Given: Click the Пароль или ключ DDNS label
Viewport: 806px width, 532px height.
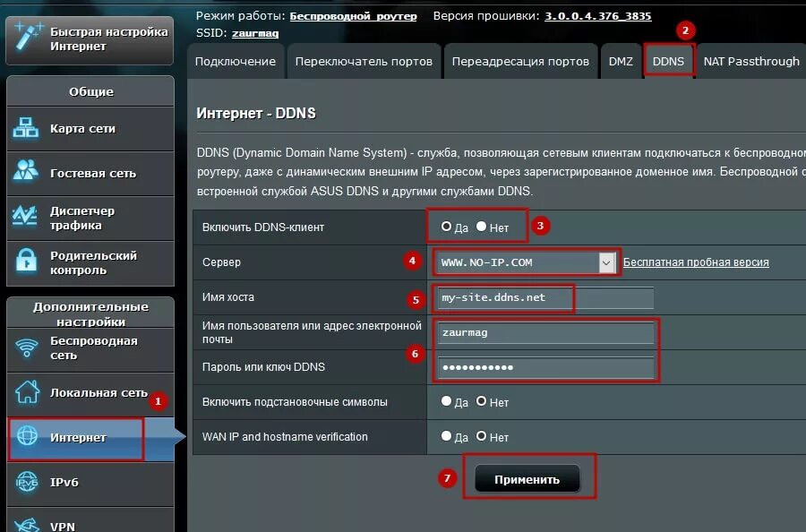Looking at the screenshot, I should click(263, 367).
